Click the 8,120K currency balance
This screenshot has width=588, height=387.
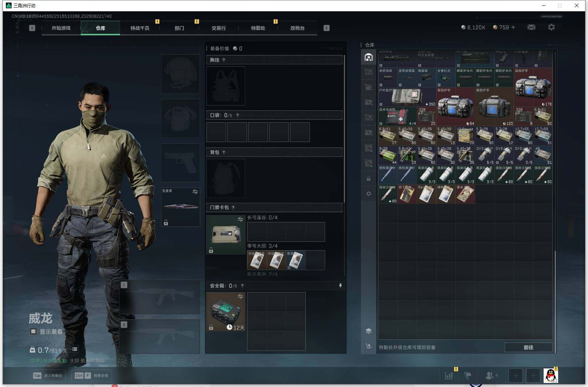473,27
